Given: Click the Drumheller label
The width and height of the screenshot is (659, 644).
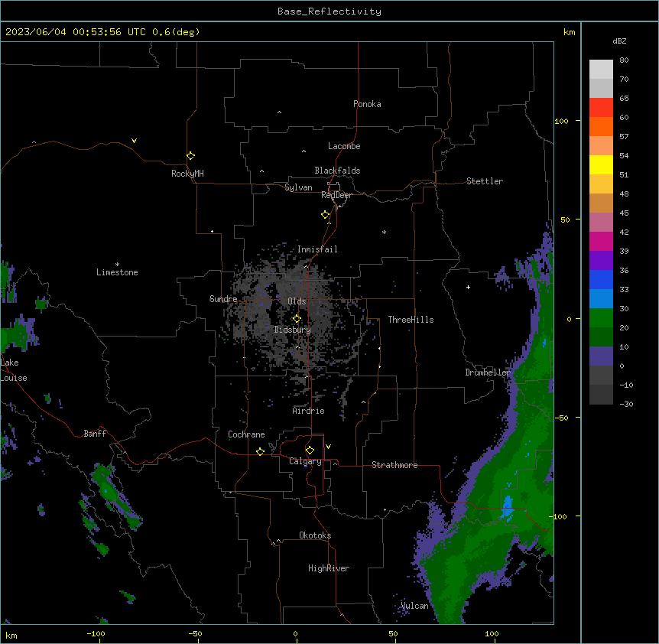Looking at the screenshot, I should click(488, 372).
